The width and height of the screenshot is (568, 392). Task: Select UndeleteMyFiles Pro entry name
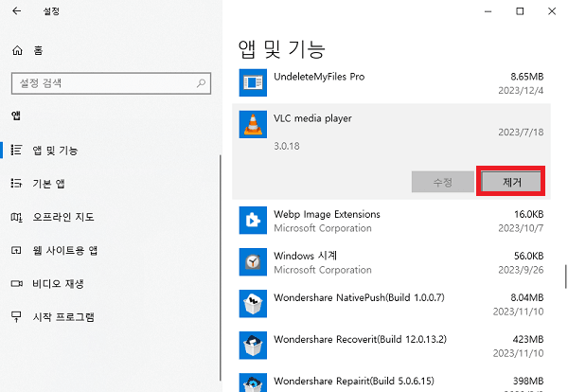[x=319, y=77]
